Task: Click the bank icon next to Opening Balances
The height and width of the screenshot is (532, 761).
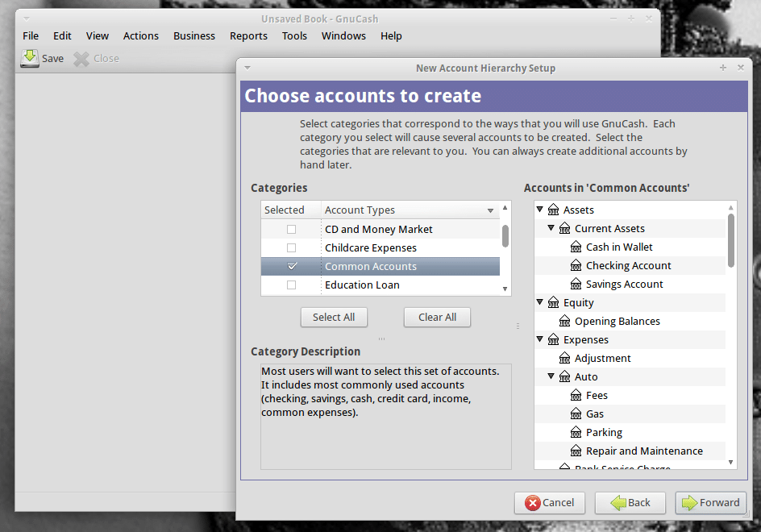Action: pos(564,322)
